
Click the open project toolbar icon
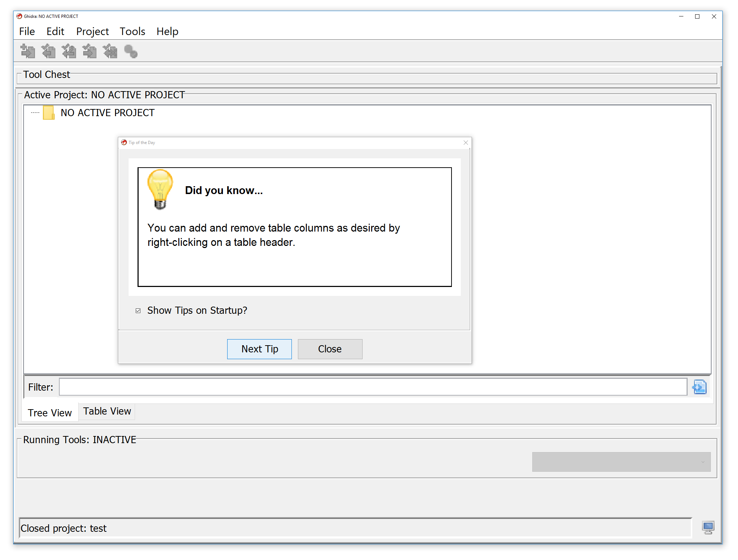tap(49, 51)
